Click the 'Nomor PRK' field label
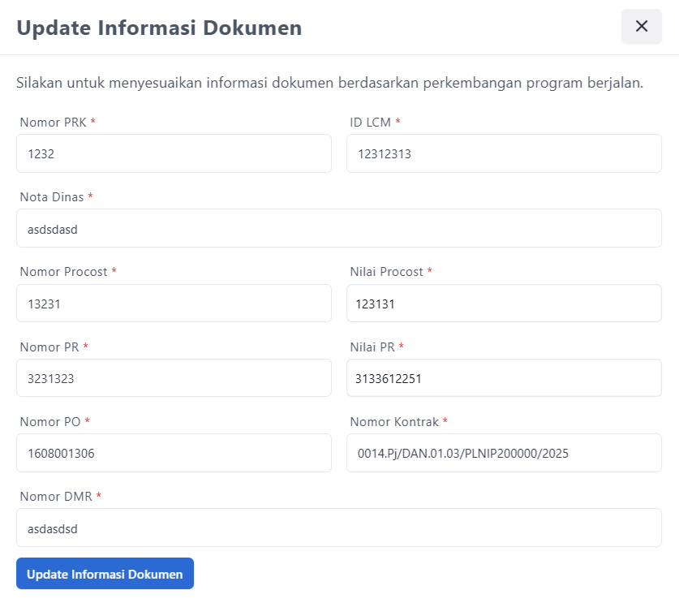 53,123
